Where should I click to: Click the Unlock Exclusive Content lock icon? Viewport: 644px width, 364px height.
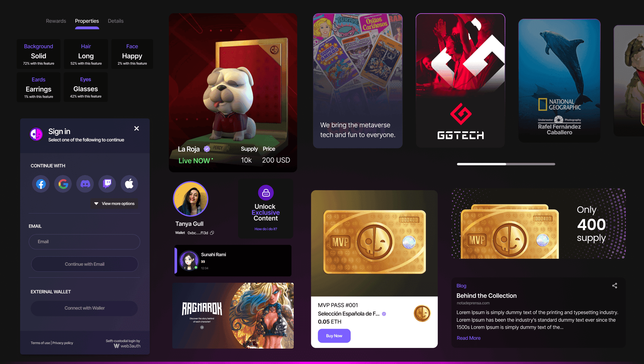pyautogui.click(x=266, y=193)
